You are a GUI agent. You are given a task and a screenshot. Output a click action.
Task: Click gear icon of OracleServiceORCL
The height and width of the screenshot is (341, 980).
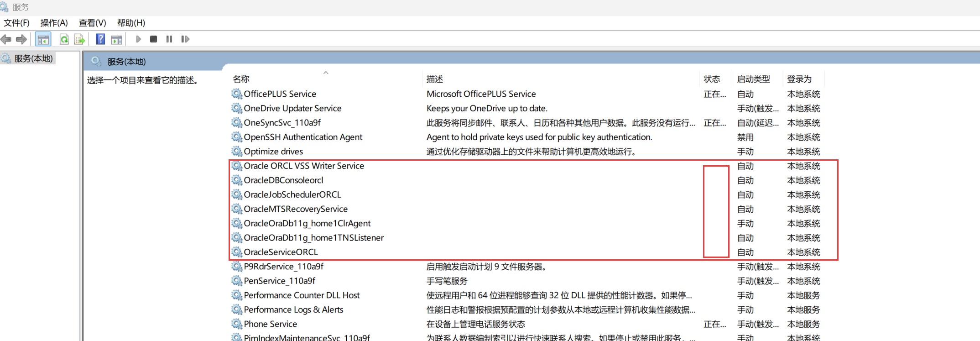pos(236,252)
